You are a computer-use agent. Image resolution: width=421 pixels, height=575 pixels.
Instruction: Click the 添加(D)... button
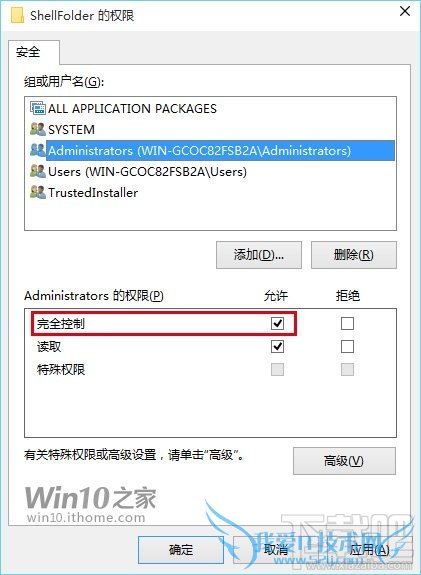pyautogui.click(x=259, y=255)
